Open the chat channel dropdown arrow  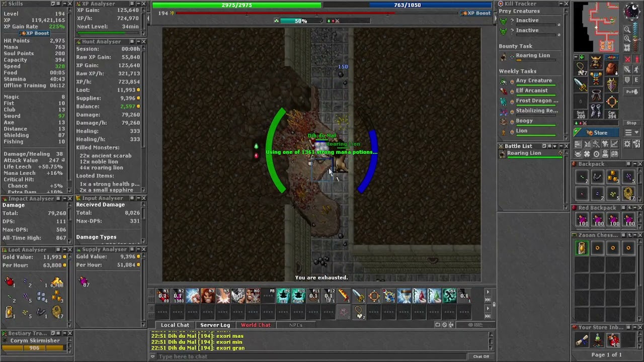click(x=153, y=356)
